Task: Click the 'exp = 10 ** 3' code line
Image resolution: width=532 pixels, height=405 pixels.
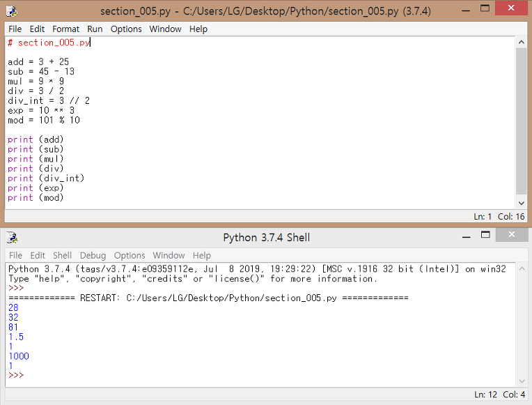Action: point(41,110)
